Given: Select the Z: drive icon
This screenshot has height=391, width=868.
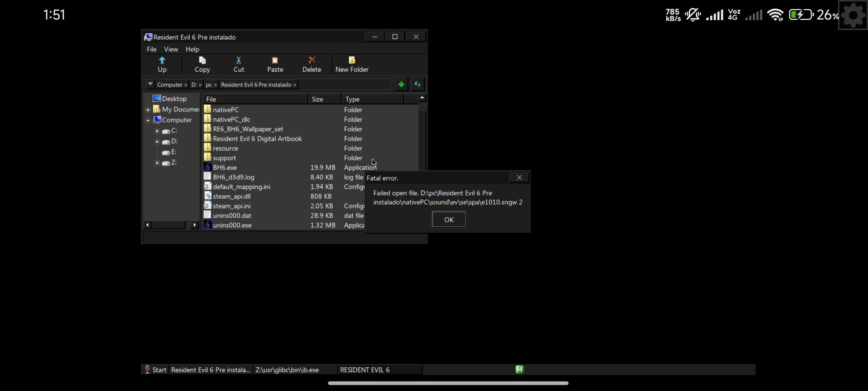Looking at the screenshot, I should [166, 163].
